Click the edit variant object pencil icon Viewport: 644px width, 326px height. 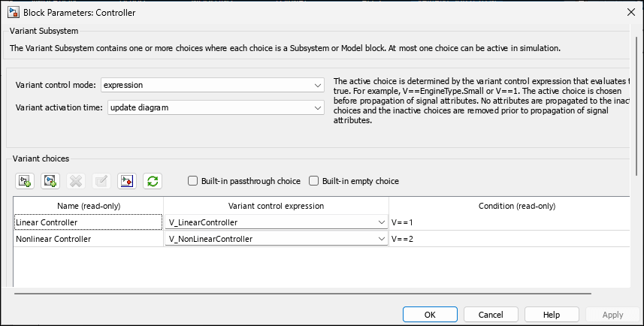point(101,181)
